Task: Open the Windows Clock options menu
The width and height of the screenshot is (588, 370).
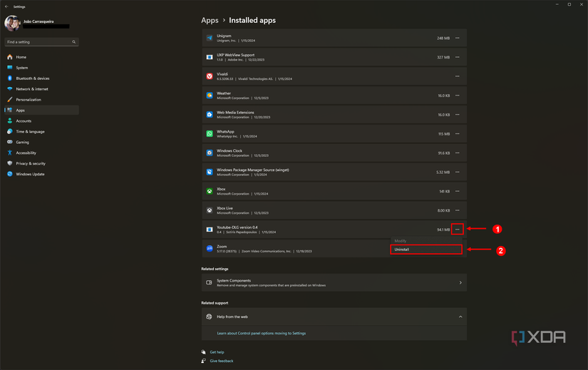Action: coord(457,153)
